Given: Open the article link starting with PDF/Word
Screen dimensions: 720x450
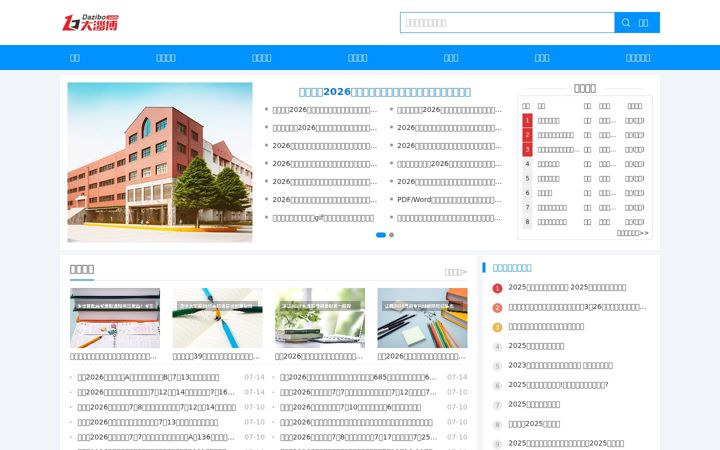Looking at the screenshot, I should [x=449, y=200].
